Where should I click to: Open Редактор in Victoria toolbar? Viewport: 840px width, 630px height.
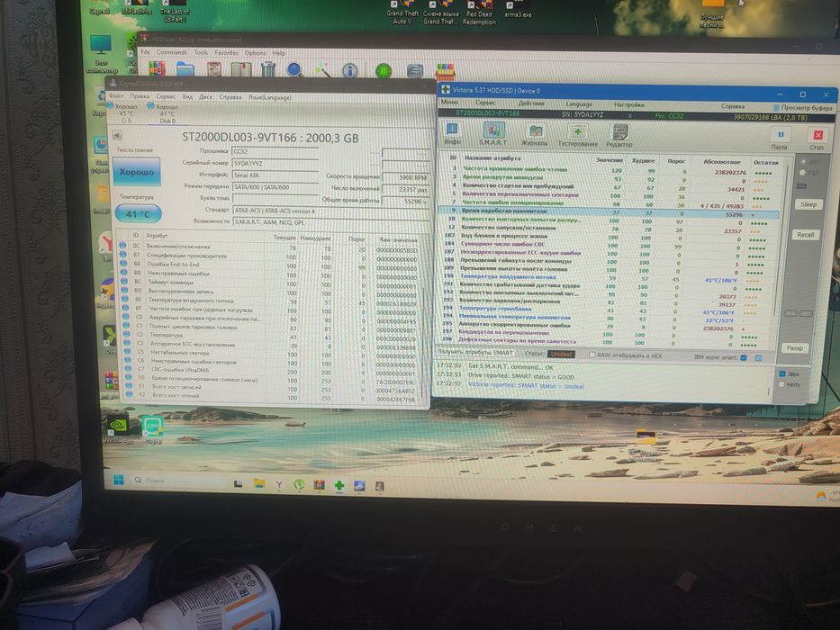coord(619,136)
